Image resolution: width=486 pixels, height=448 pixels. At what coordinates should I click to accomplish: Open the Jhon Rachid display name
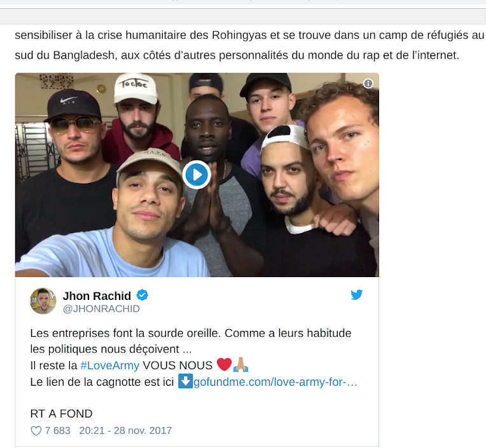click(97, 296)
